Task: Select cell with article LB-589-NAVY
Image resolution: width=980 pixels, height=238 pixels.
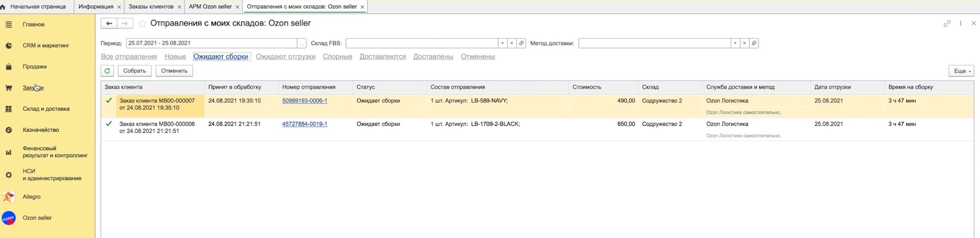Action: pos(498,106)
